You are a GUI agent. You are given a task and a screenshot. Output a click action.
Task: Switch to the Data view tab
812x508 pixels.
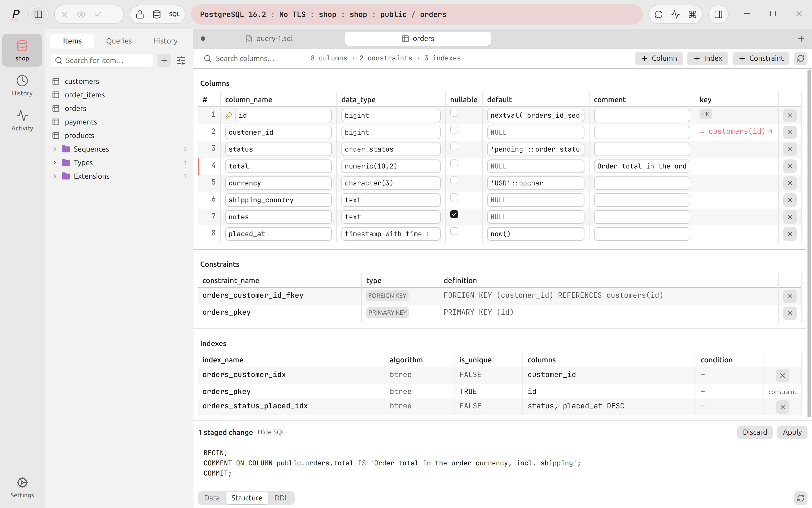pos(212,498)
